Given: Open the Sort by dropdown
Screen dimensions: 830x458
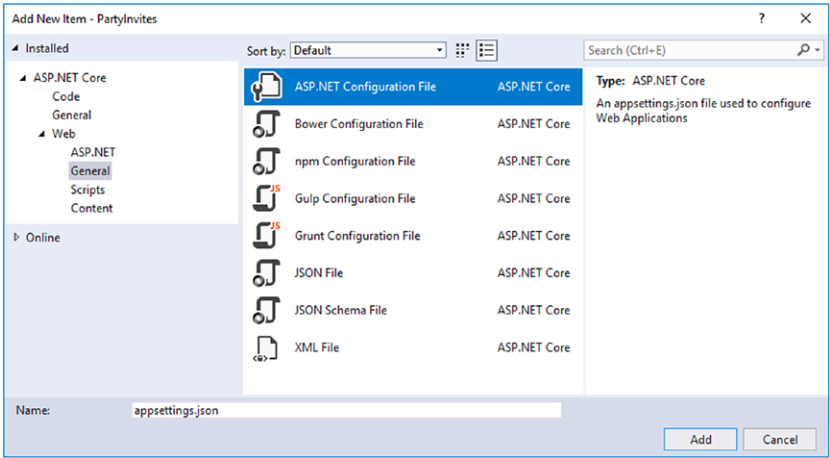Looking at the screenshot, I should tap(369, 50).
